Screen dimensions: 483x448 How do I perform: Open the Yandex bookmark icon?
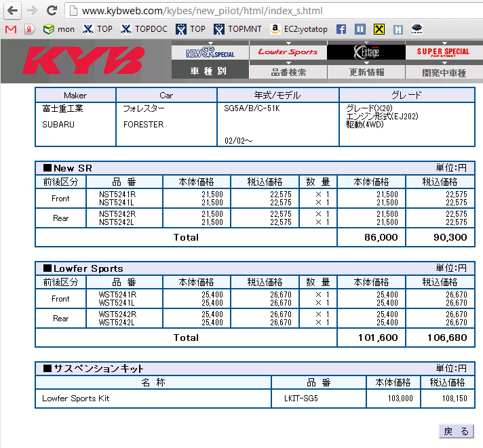click(x=29, y=29)
